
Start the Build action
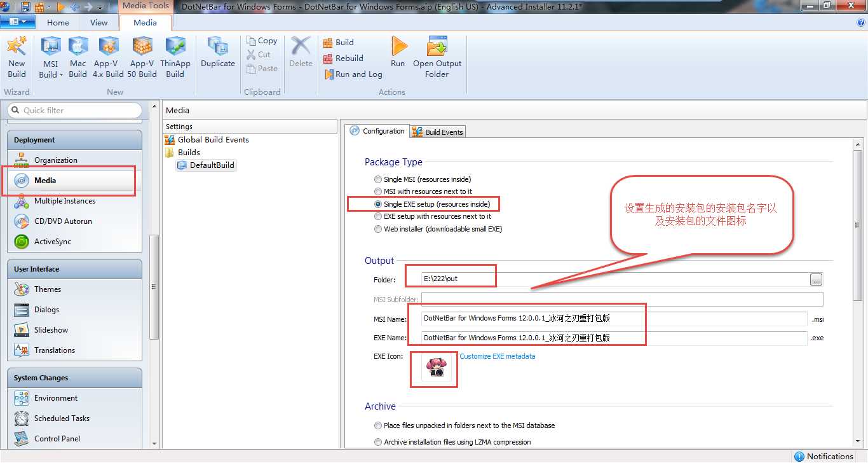(x=339, y=43)
